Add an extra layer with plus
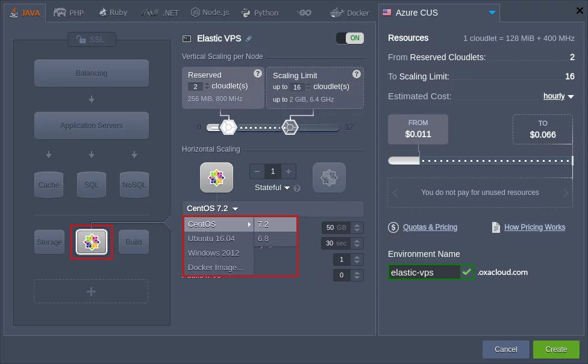Screen dimensions: 588x364 [91, 291]
